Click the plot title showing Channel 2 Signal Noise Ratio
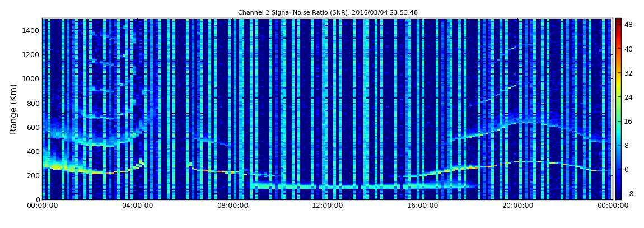This screenshot has width=644, height=228. [x=328, y=12]
